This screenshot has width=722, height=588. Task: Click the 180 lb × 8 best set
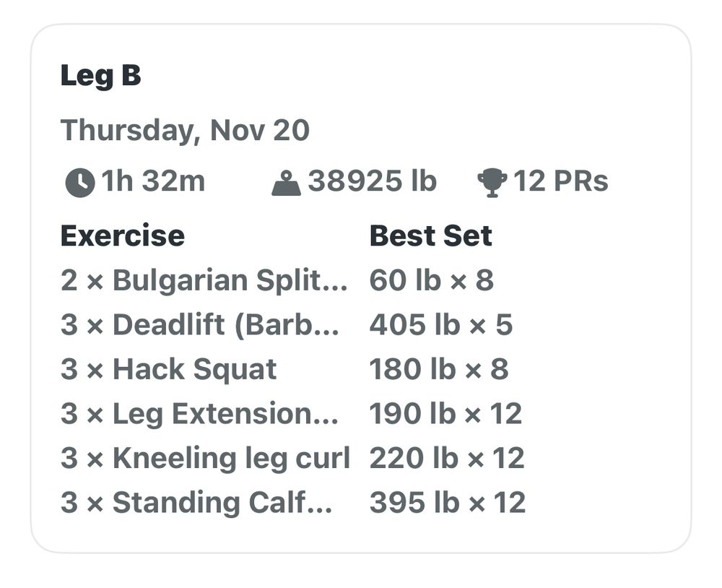pyautogui.click(x=439, y=370)
